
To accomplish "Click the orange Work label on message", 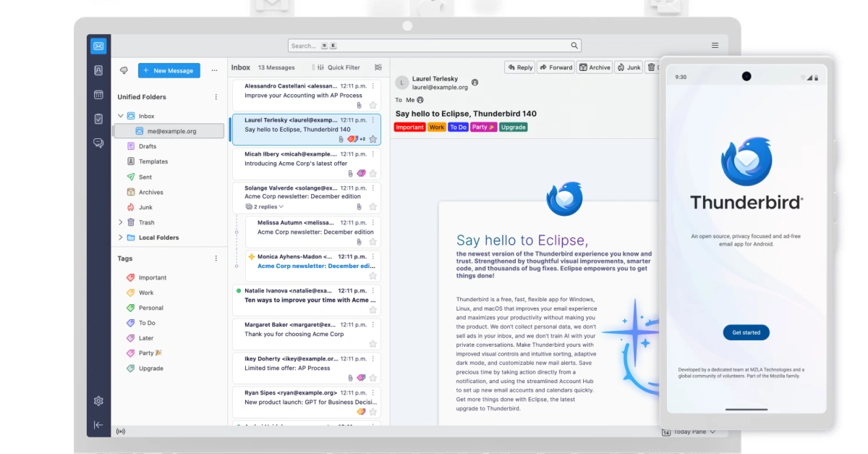I will pos(437,127).
